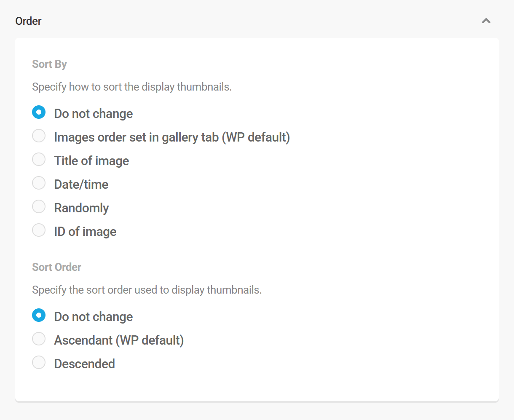This screenshot has height=420, width=514.
Task: Keep 'Do not change' under Sort Order
Action: (39, 315)
